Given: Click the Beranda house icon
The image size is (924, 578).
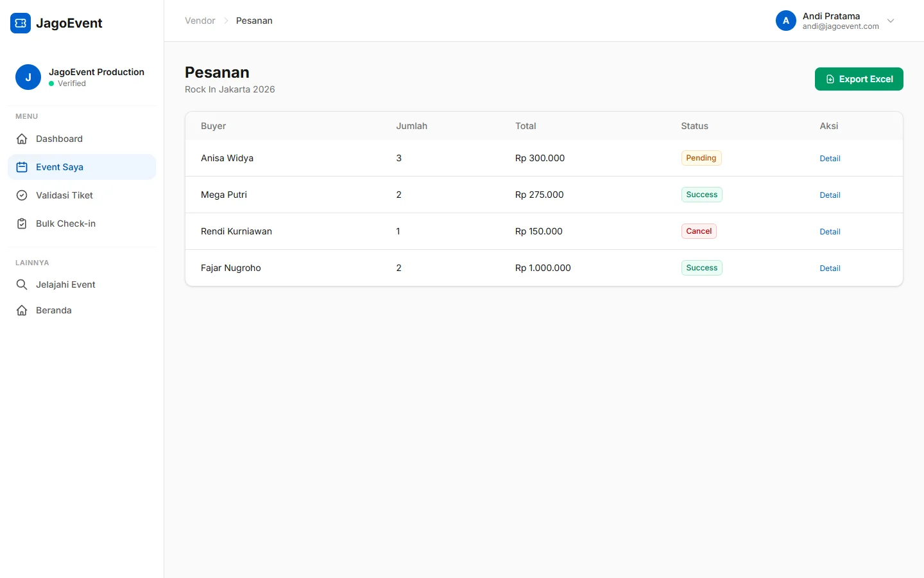Looking at the screenshot, I should (22, 310).
